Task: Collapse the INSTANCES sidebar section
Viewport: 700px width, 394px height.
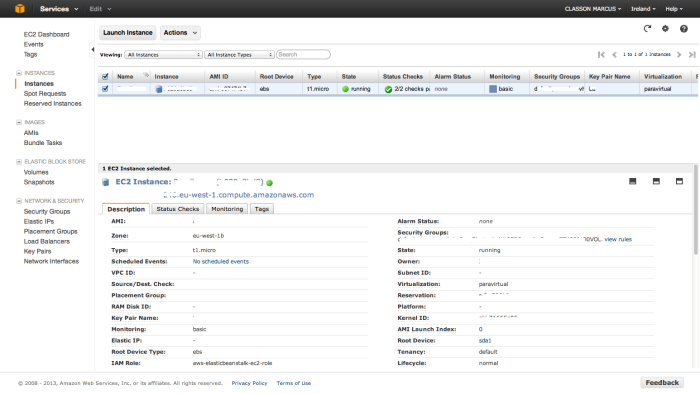Action: click(x=19, y=73)
